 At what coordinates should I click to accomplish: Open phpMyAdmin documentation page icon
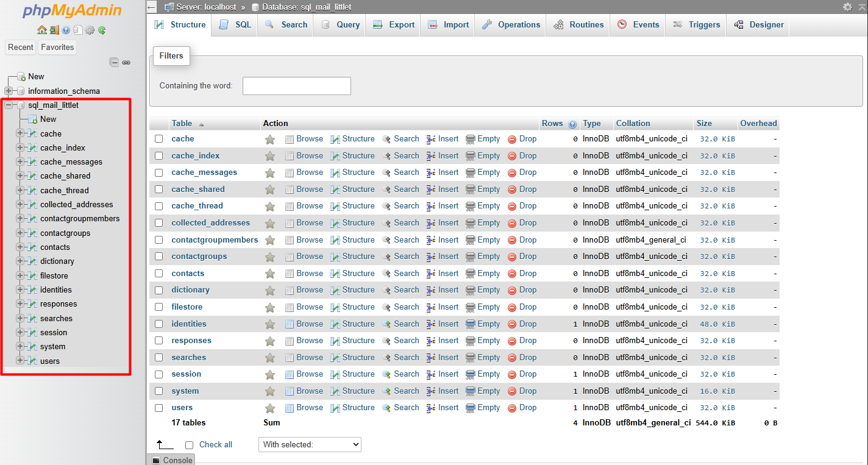(x=77, y=29)
